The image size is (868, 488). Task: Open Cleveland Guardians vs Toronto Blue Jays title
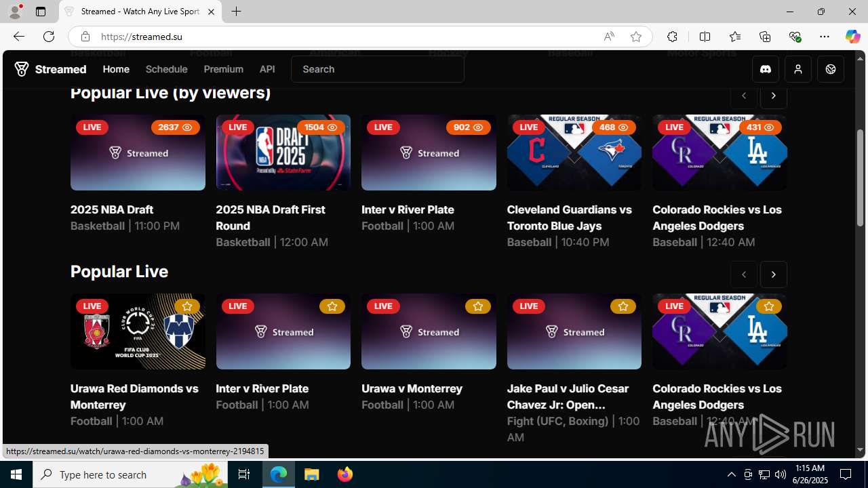point(570,218)
